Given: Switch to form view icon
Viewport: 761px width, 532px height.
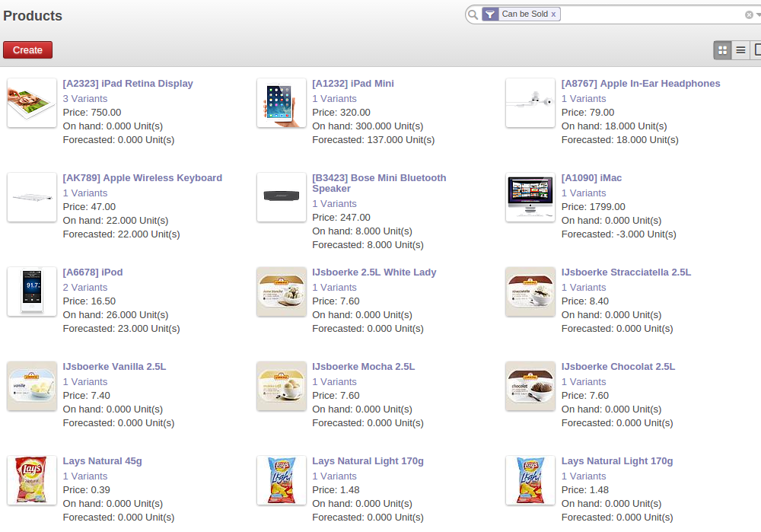Looking at the screenshot, I should pos(756,50).
